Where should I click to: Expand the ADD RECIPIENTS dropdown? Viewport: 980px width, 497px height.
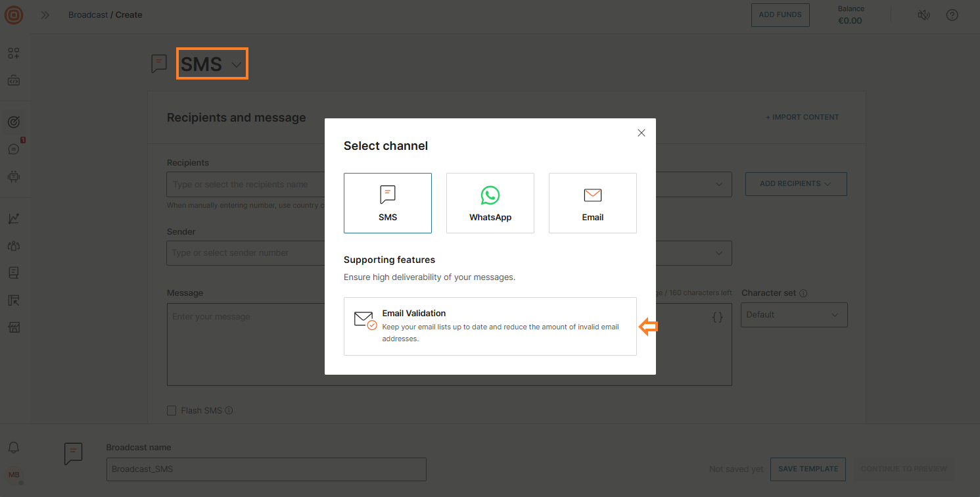pos(795,184)
